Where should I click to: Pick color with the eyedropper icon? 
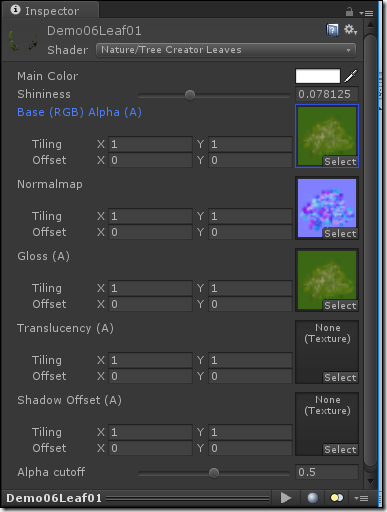click(x=351, y=76)
